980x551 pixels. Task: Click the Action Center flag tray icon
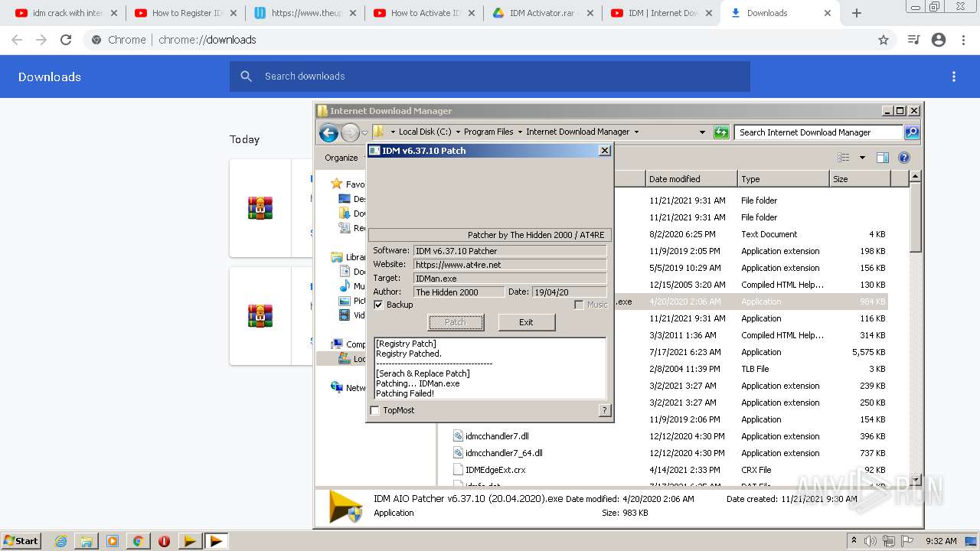click(907, 541)
